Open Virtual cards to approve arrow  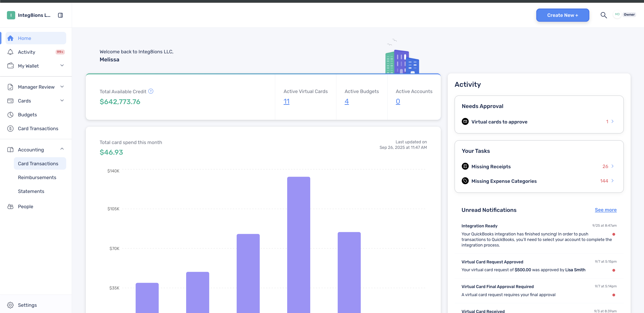point(612,122)
